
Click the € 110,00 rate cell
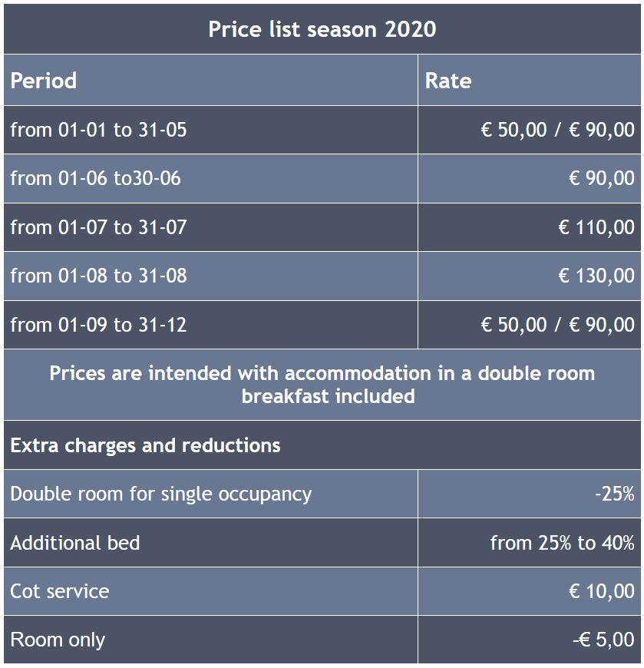click(x=596, y=227)
